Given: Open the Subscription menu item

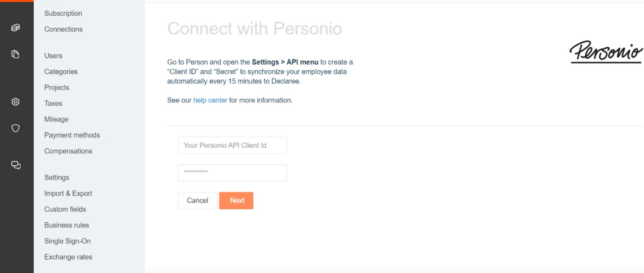Looking at the screenshot, I should (x=63, y=13).
